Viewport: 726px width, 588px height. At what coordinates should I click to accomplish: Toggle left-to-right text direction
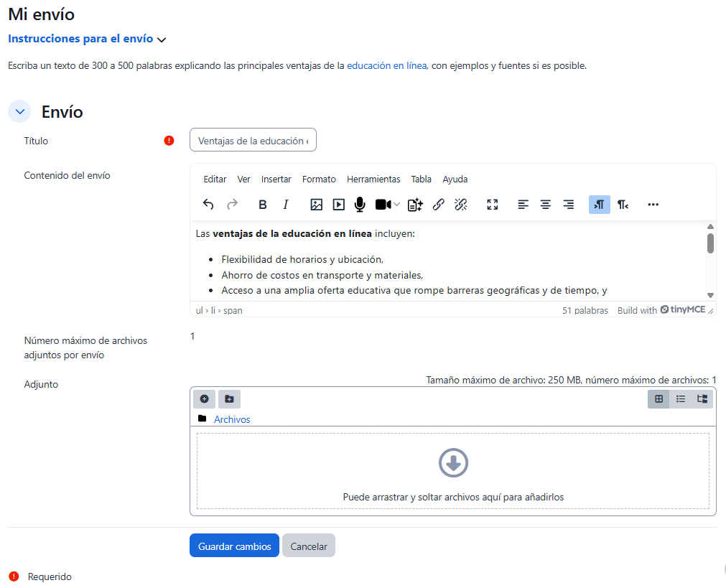pos(600,205)
